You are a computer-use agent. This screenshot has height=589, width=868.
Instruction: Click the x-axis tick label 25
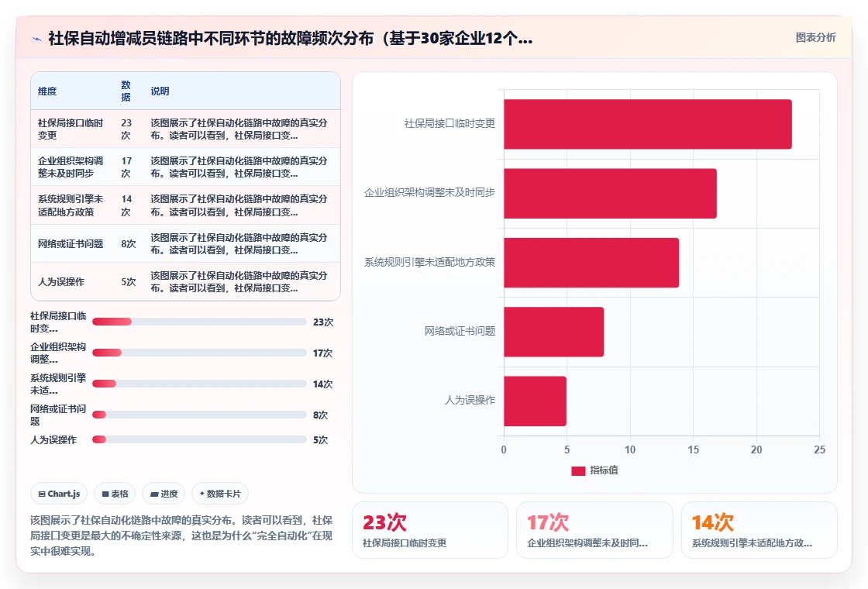tap(819, 449)
